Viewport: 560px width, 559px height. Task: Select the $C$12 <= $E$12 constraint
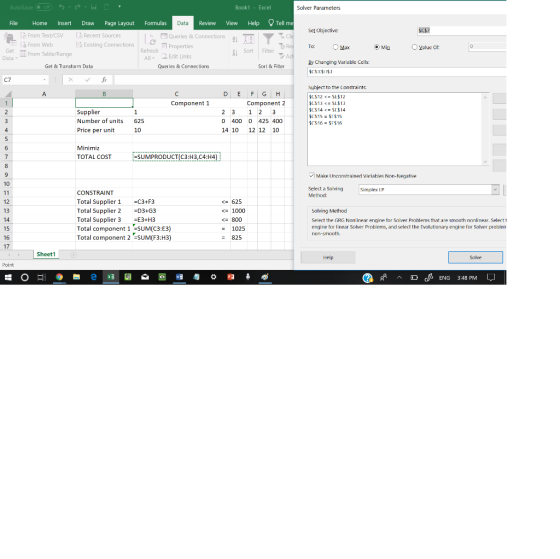tap(327, 97)
